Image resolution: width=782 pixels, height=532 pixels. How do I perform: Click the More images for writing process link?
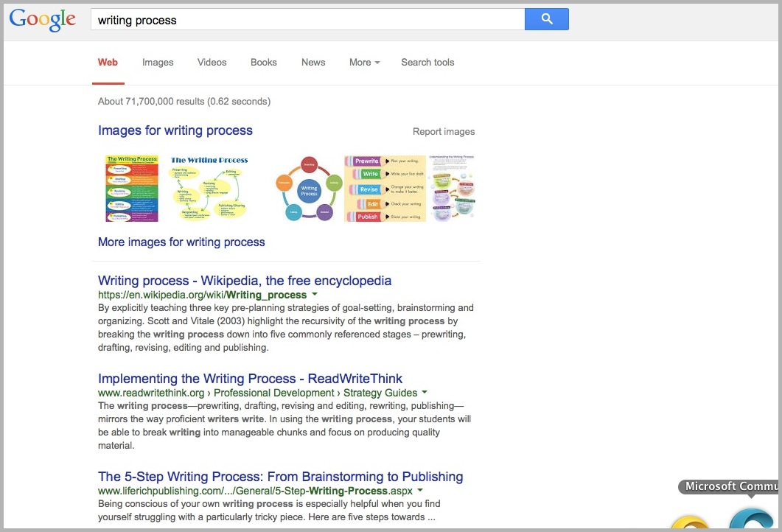pyautogui.click(x=181, y=242)
